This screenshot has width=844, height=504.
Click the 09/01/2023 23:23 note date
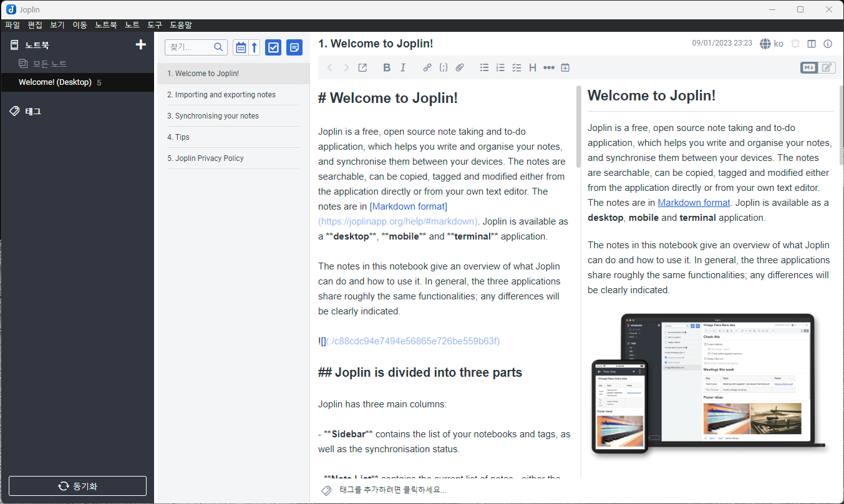(722, 44)
